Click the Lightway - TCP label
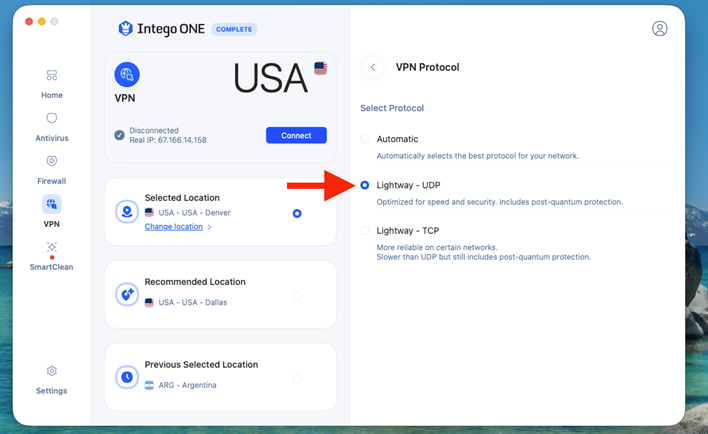Screen dimensions: 708x434 click(408, 231)
